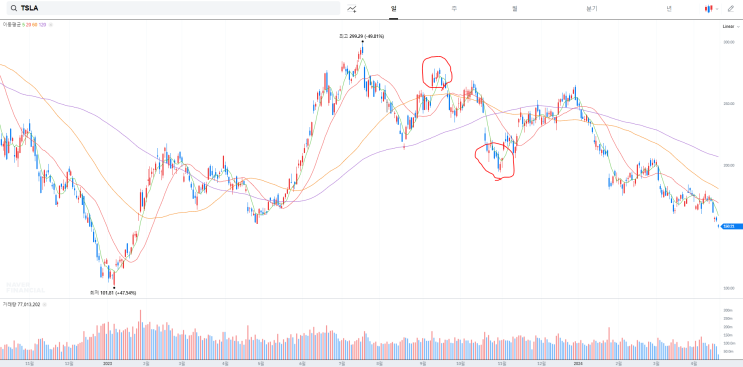
Task: Open the Linear scale dropdown
Action: coord(731,27)
